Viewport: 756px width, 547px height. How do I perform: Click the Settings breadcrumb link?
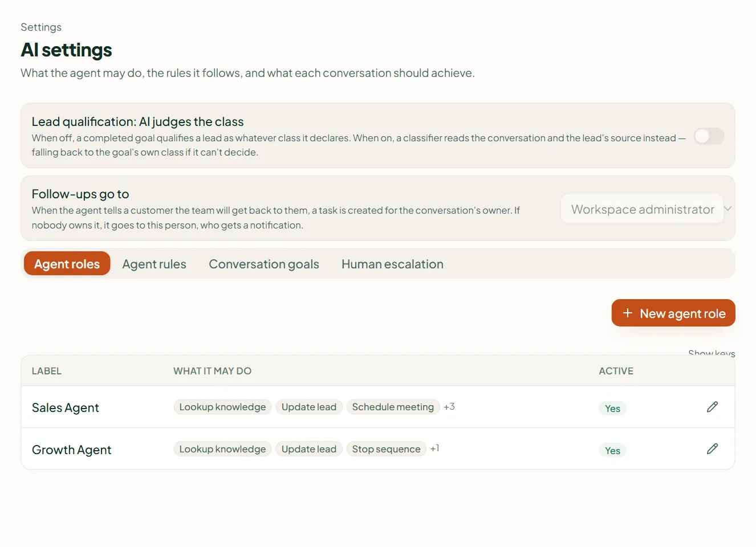(41, 27)
